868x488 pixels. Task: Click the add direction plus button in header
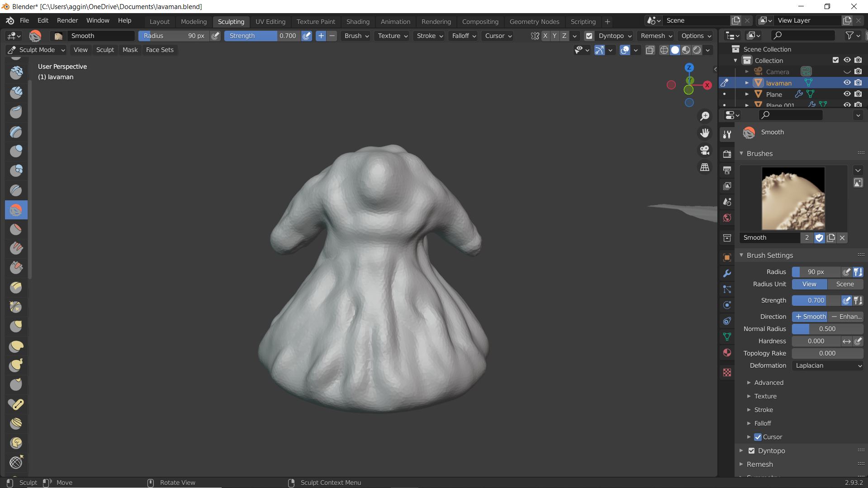pos(321,36)
